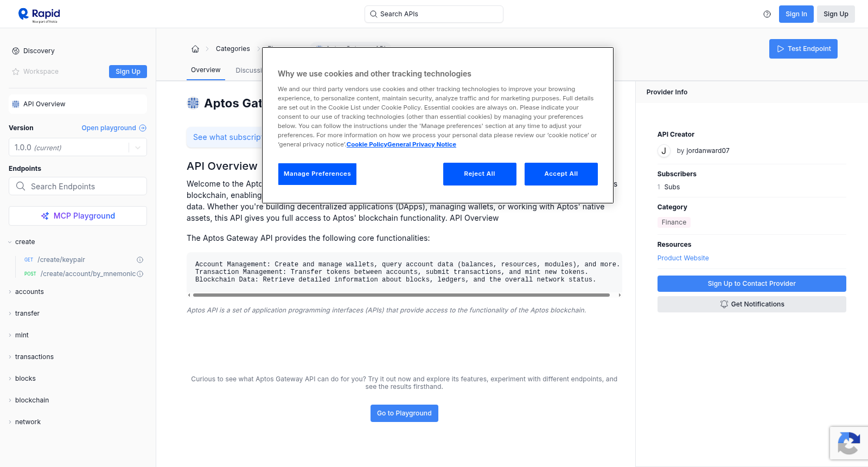This screenshot has height=467, width=868.
Task: Click the reCAPTCHA badge
Action: click(x=849, y=443)
